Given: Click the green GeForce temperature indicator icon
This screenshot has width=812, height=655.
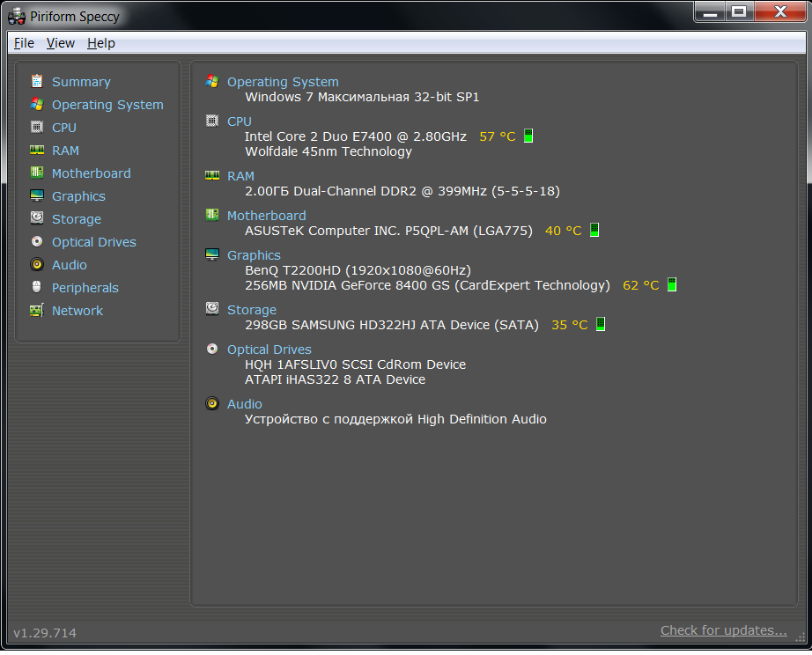Looking at the screenshot, I should pos(672,284).
